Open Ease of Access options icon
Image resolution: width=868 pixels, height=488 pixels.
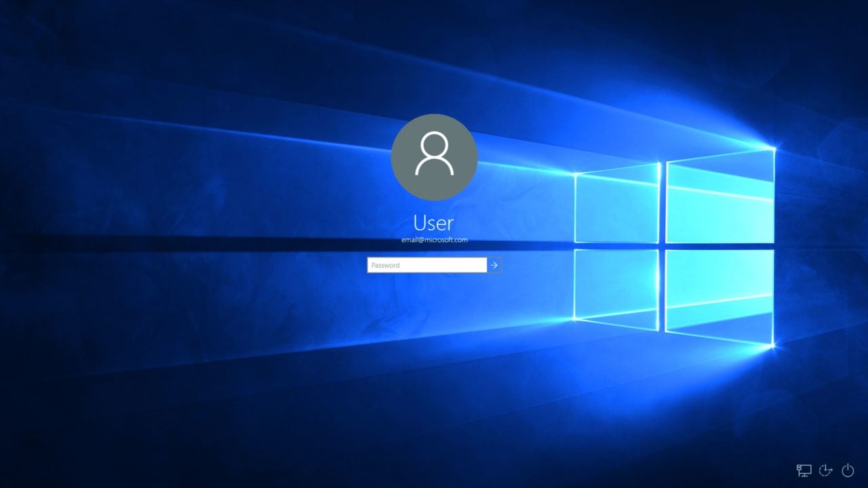point(825,470)
